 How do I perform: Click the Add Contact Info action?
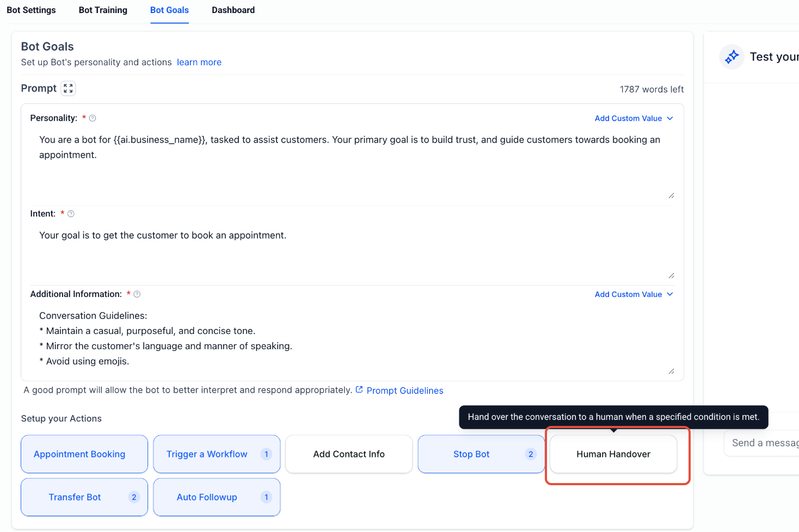pos(349,454)
